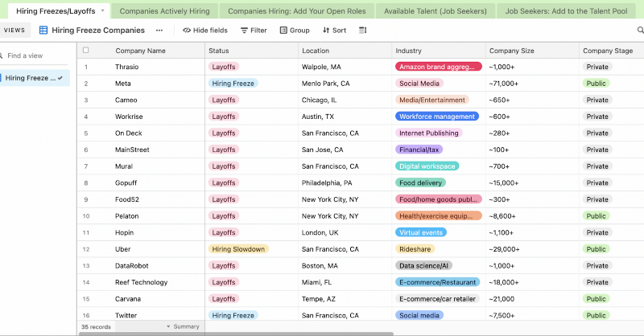Click the Financial/tax industry tag
The height and width of the screenshot is (336, 644).
(419, 150)
